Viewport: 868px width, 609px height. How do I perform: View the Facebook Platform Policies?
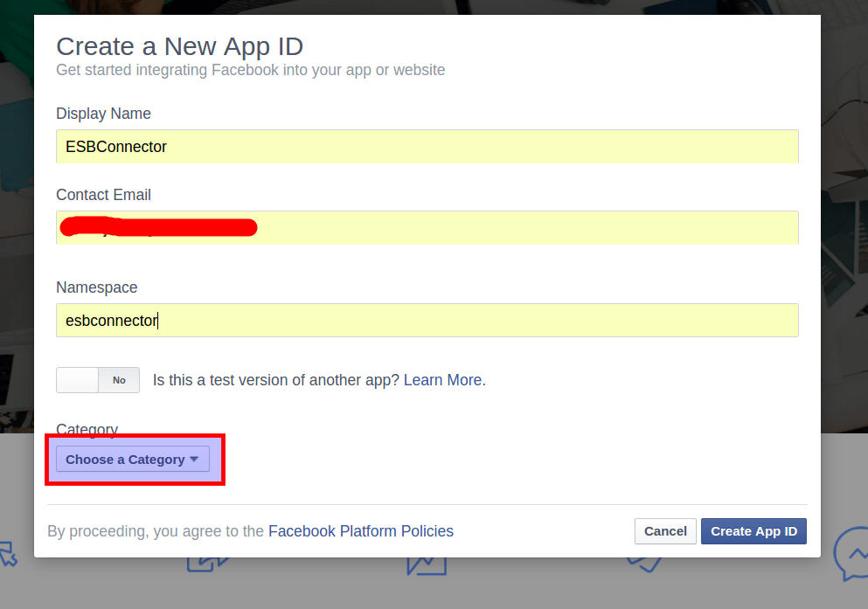360,531
